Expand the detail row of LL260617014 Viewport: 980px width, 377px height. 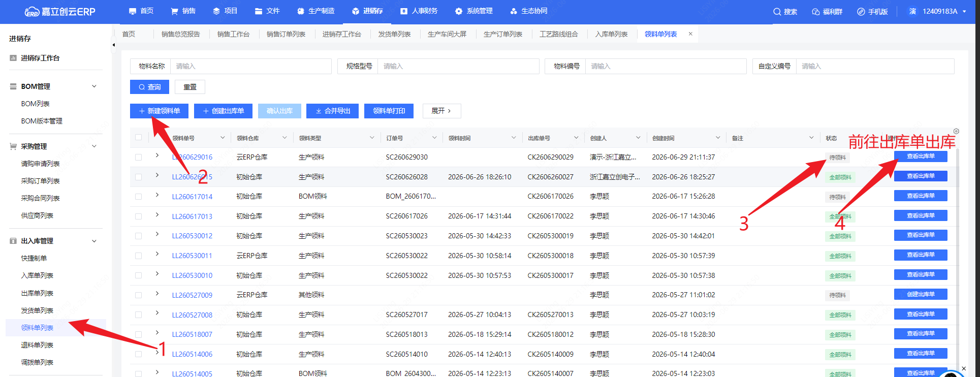coord(157,195)
